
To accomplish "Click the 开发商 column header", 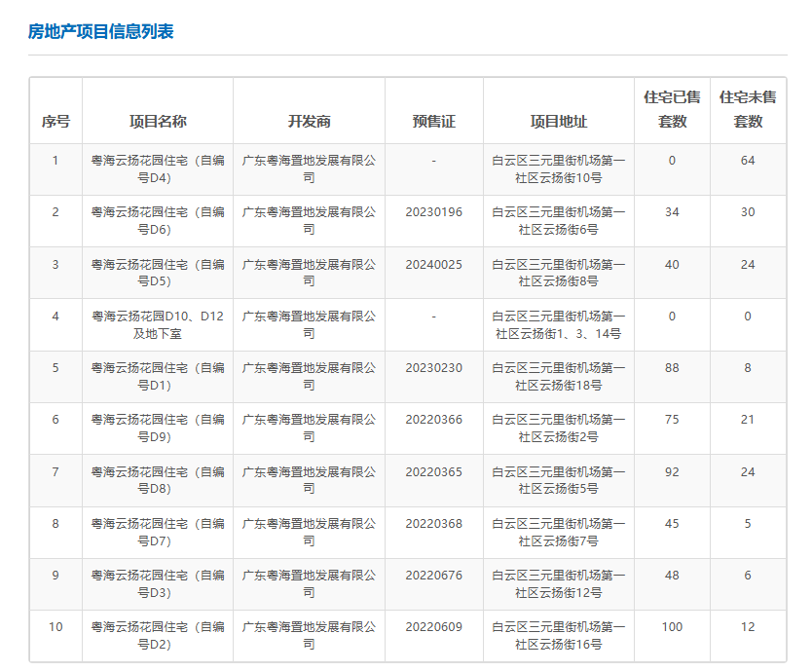I will click(x=309, y=122).
